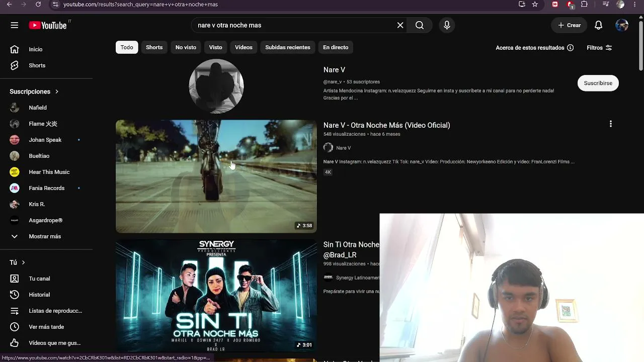
Task: Open the notifications bell
Action: coord(598,25)
